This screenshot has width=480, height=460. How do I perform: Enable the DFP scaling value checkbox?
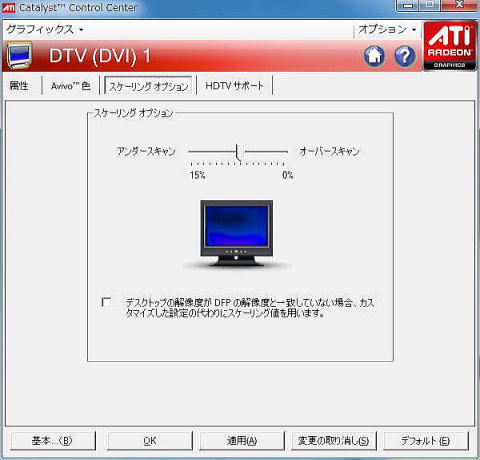(106, 302)
